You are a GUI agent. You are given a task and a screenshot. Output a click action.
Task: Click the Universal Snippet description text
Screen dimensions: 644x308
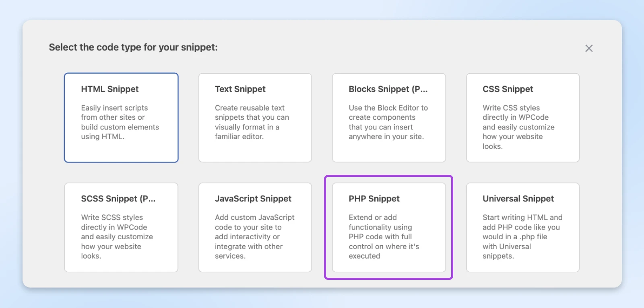[522, 237]
